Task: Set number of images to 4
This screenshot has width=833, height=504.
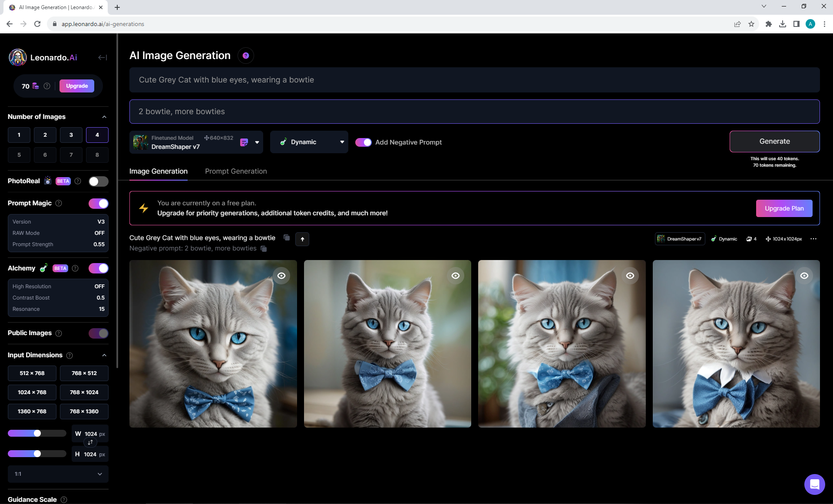Action: coord(97,135)
